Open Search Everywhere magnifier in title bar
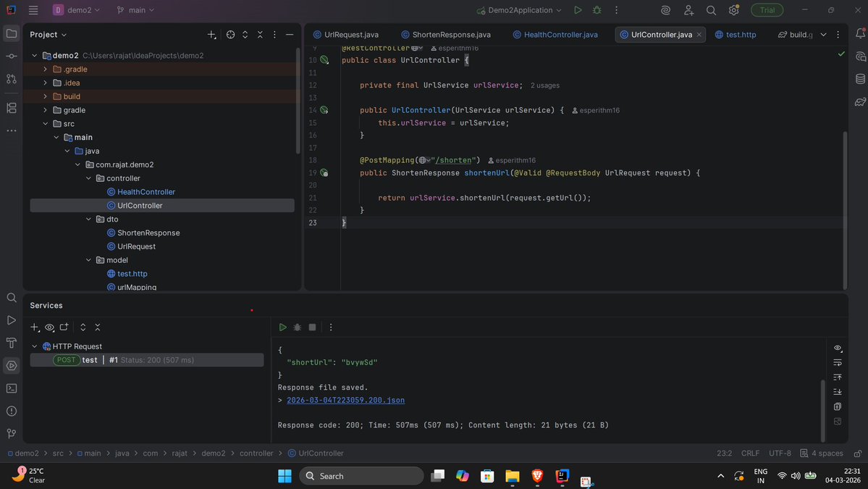 click(x=712, y=10)
